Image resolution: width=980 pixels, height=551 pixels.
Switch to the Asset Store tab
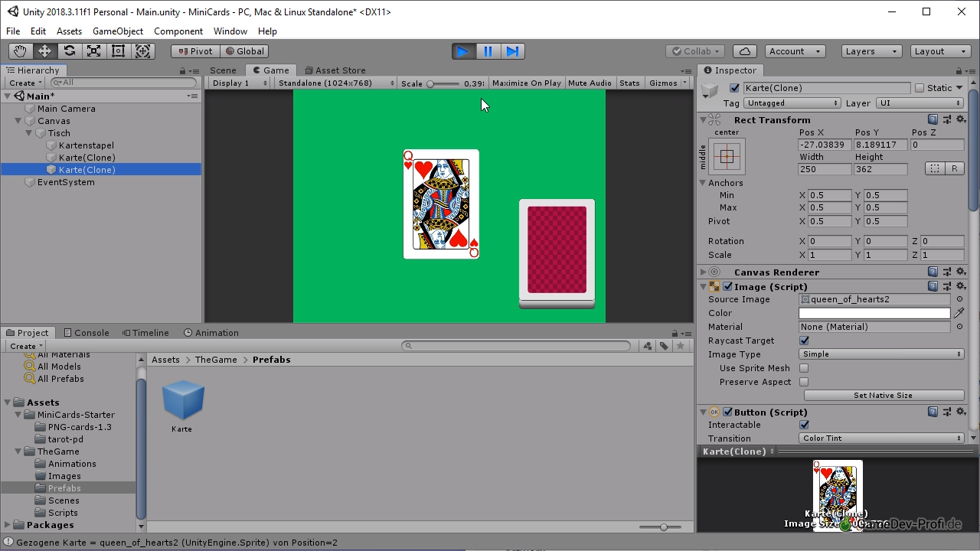(x=335, y=70)
